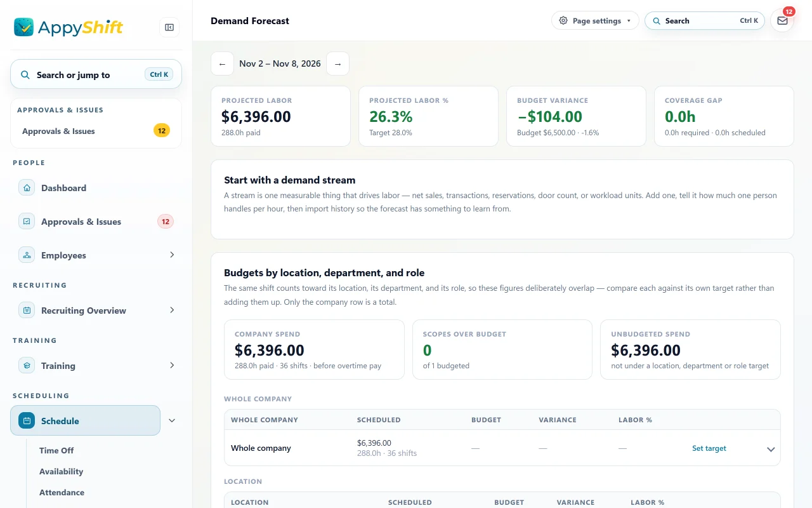Click the red 12 badge on inbox
The height and width of the screenshot is (508, 812).
789,11
